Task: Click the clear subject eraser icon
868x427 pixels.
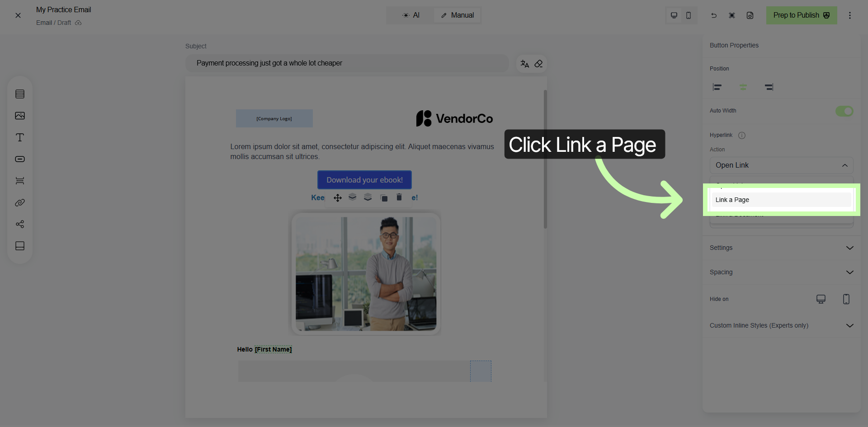Action: 538,64
